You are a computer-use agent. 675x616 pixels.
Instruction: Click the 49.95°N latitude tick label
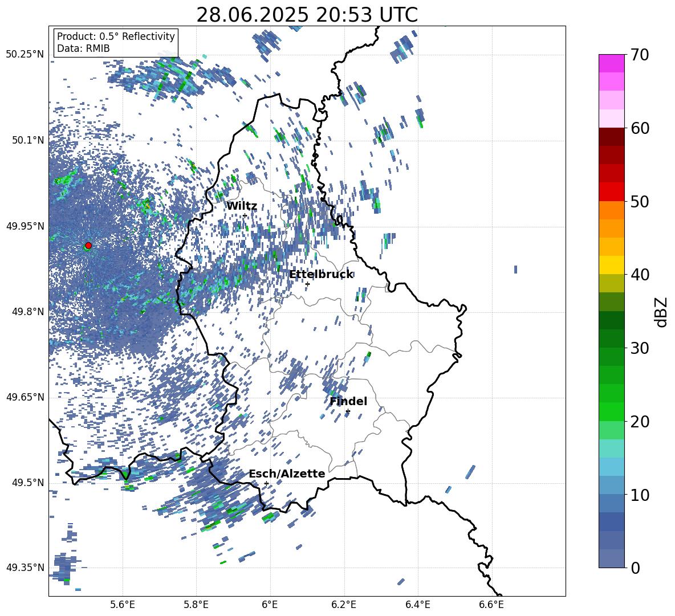(25, 226)
